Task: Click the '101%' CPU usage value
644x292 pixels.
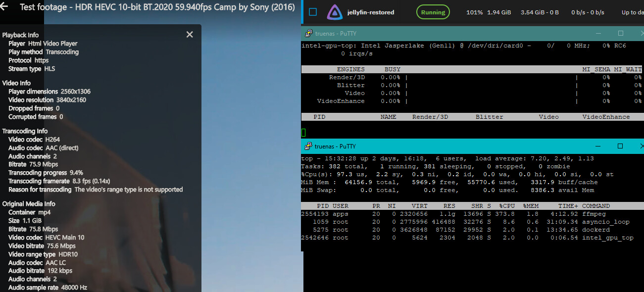Action: click(x=474, y=12)
